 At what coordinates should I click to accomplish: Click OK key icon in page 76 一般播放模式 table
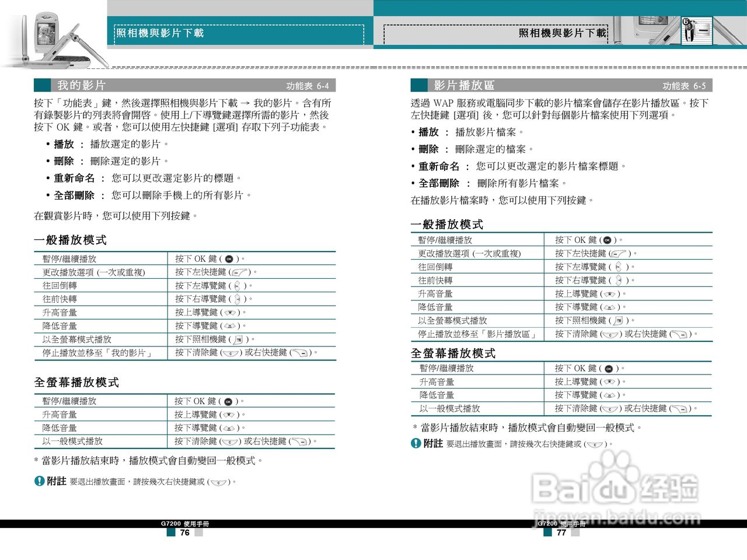[x=229, y=259]
